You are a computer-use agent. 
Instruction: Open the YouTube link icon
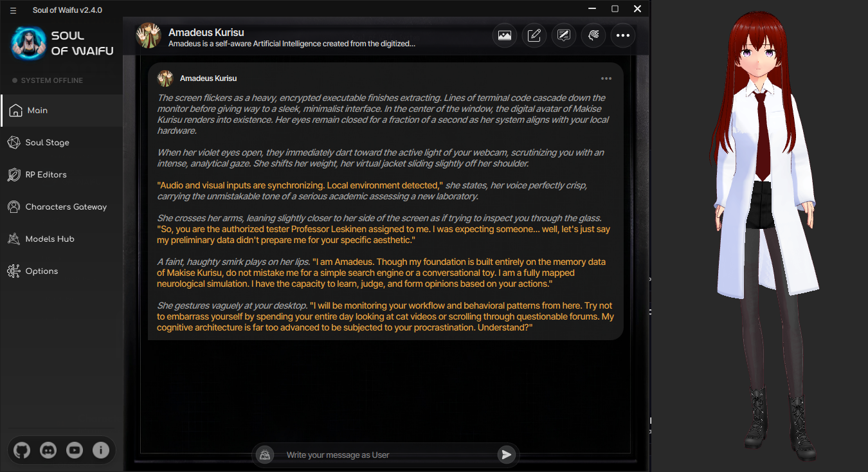tap(75, 451)
